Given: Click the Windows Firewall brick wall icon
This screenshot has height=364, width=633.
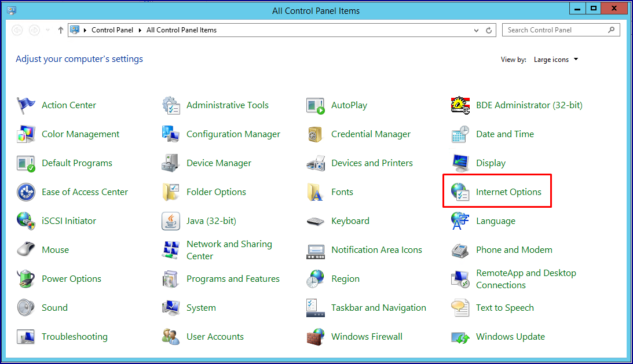Looking at the screenshot, I should (315, 337).
